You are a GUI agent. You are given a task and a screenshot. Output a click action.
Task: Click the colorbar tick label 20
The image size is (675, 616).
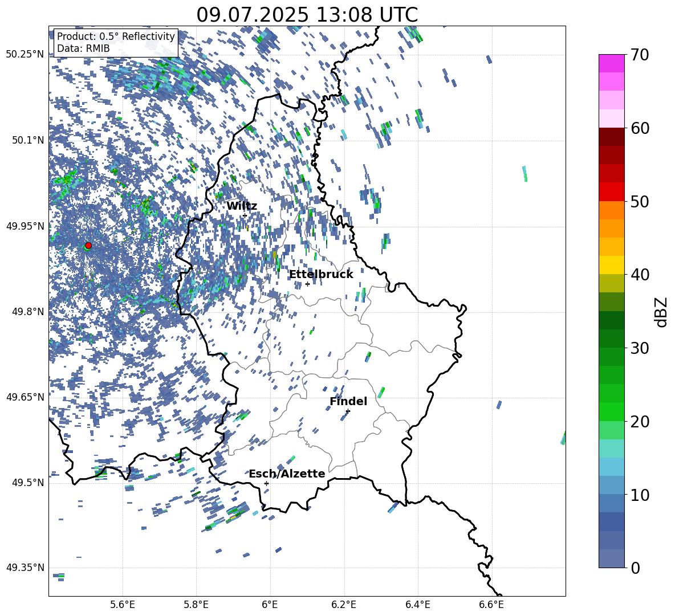(x=640, y=422)
